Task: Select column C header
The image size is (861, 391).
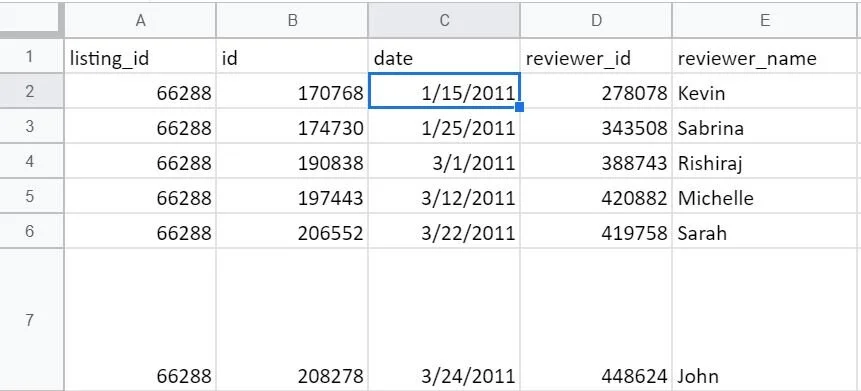Action: pos(444,20)
